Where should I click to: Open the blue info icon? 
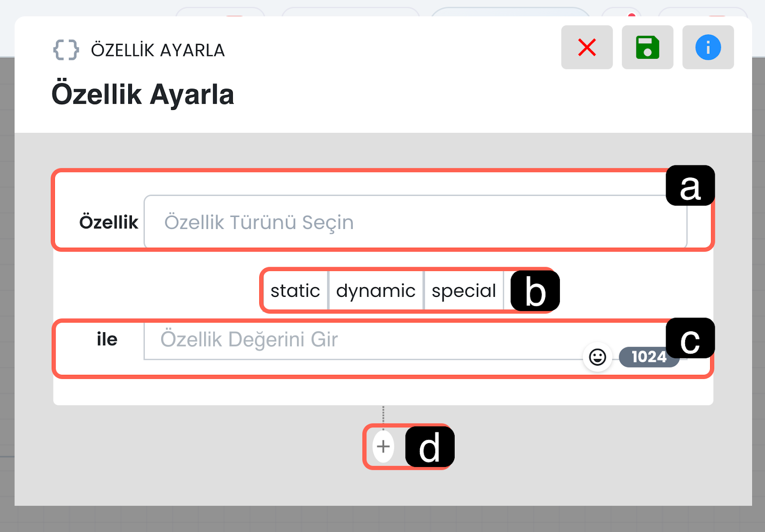pos(708,47)
